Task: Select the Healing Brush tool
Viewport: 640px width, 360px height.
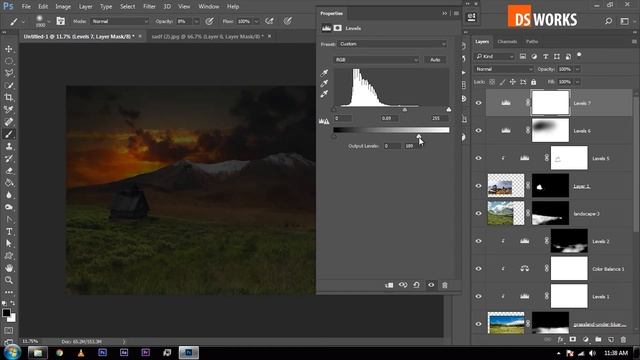Action: [x=9, y=122]
